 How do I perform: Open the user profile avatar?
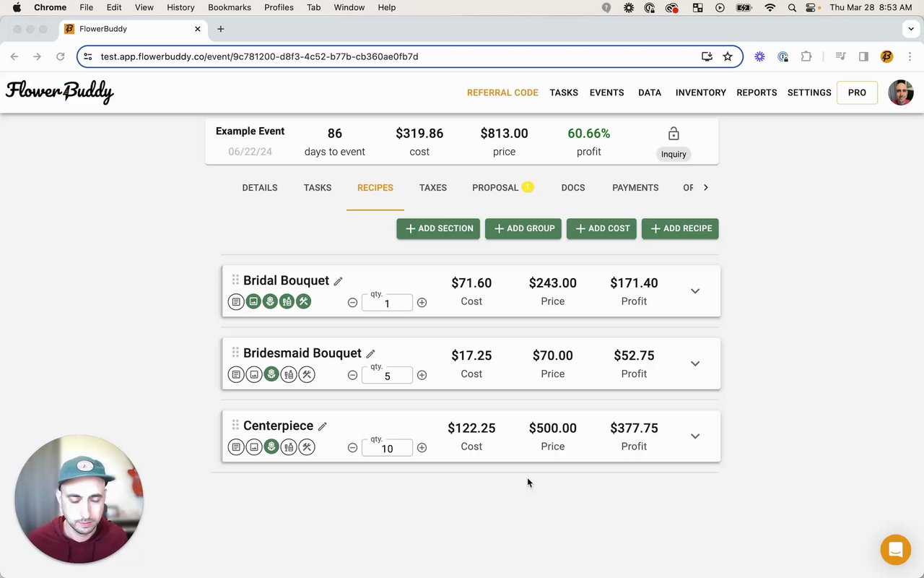point(901,92)
